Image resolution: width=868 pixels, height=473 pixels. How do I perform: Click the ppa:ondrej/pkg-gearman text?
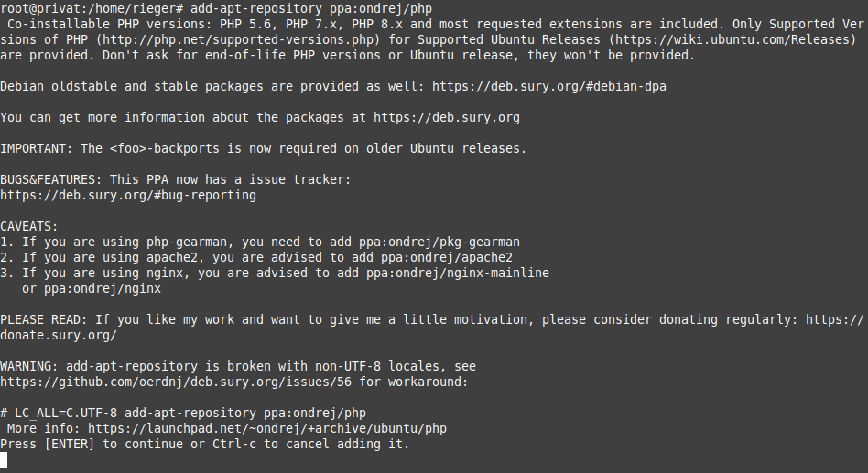(x=439, y=242)
